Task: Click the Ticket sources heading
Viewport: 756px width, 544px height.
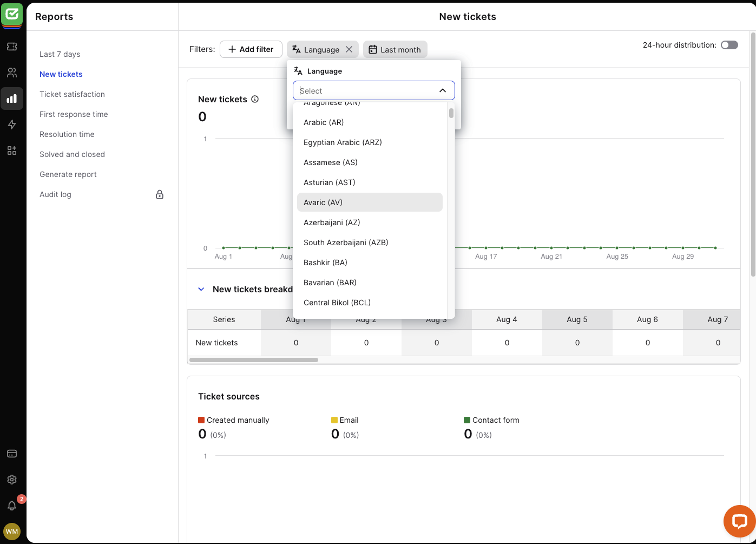Action: tap(229, 396)
